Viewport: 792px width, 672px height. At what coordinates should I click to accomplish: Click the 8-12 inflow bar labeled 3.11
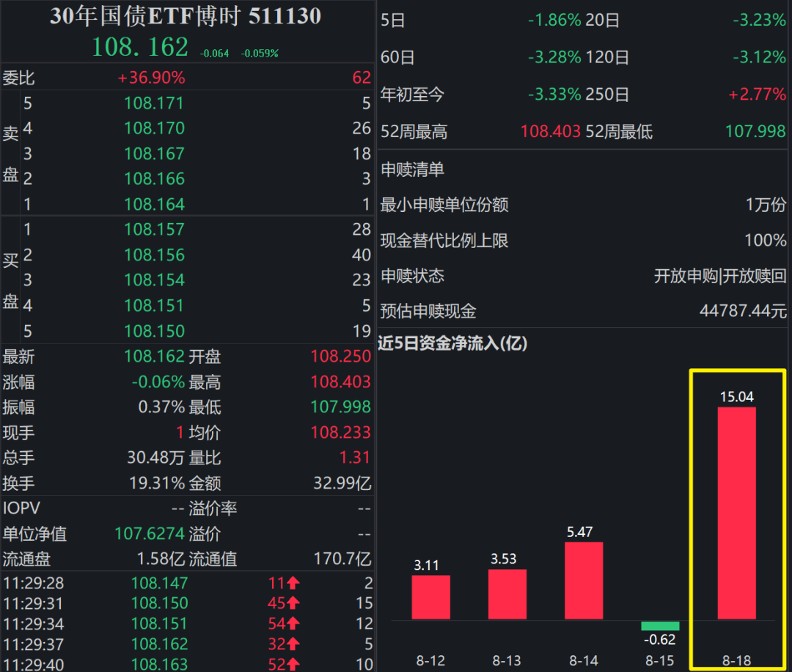[x=431, y=596]
